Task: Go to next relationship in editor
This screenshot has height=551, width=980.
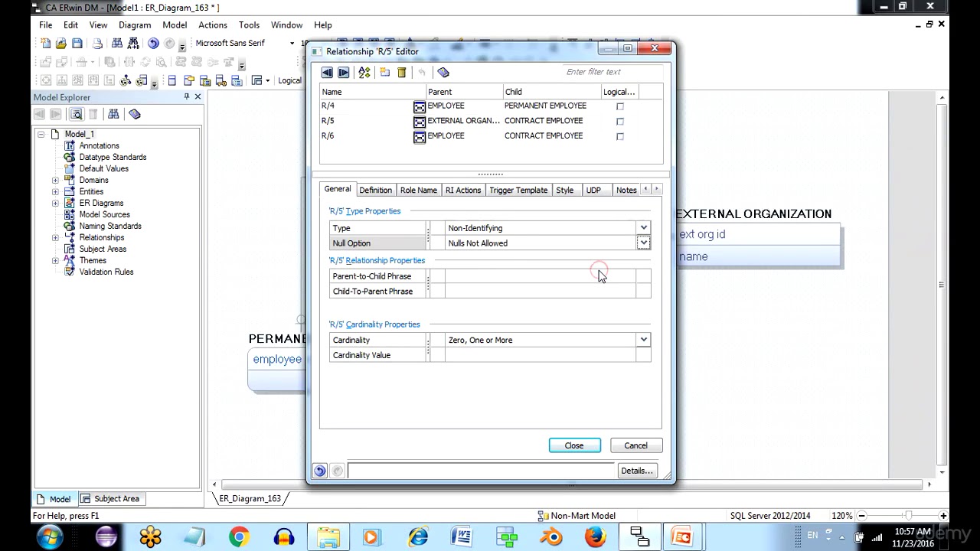Action: pyautogui.click(x=343, y=72)
